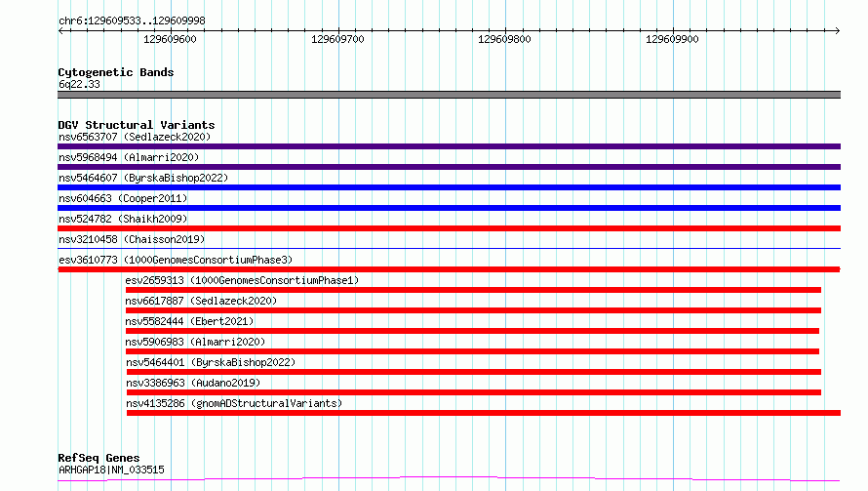
Task: Click label nsv3210458 (Chaisson2019)
Action: pyautogui.click(x=132, y=239)
